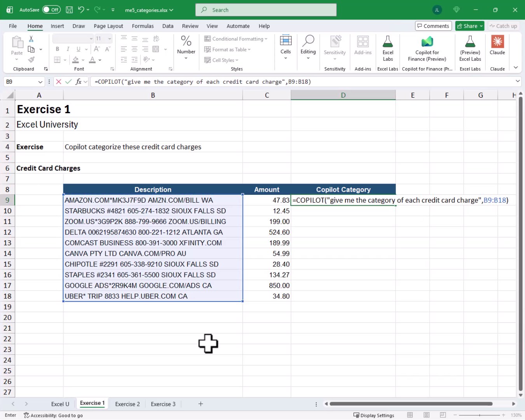Click the Copy icon
This screenshot has width=525, height=420.
(31, 49)
